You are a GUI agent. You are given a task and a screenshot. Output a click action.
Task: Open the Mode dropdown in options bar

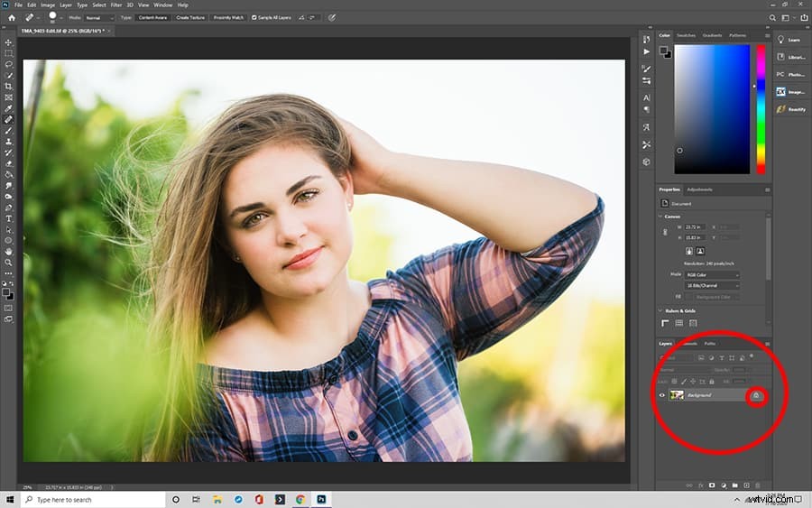pos(99,18)
